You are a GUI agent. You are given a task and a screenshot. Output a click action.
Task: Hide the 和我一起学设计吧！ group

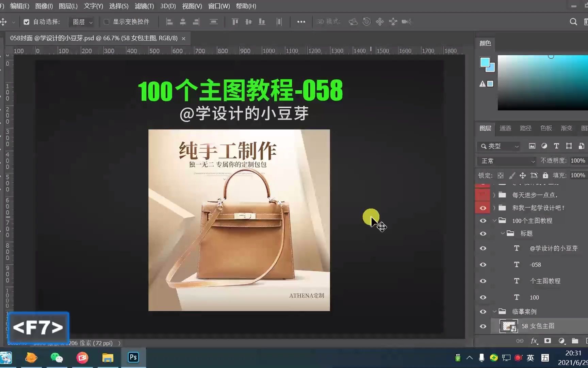pyautogui.click(x=483, y=208)
